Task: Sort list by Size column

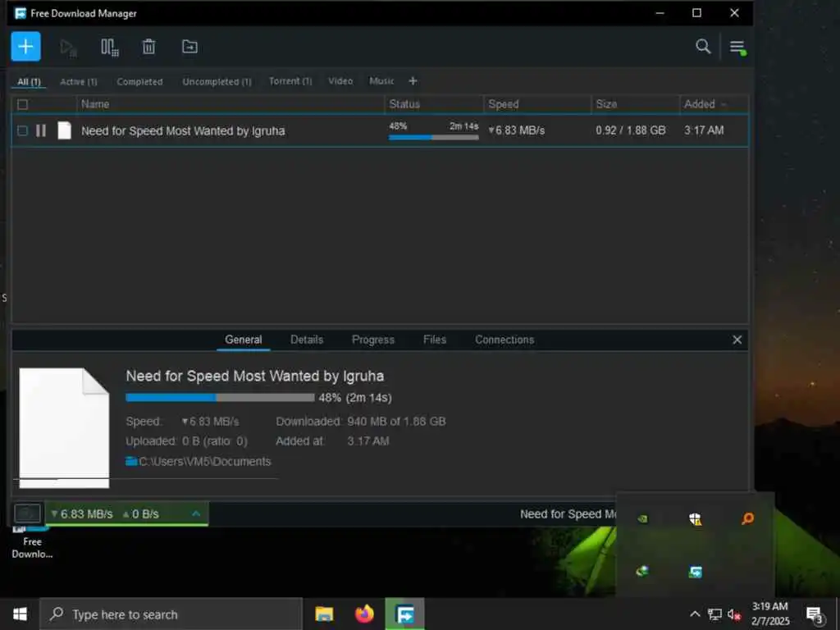Action: [606, 104]
